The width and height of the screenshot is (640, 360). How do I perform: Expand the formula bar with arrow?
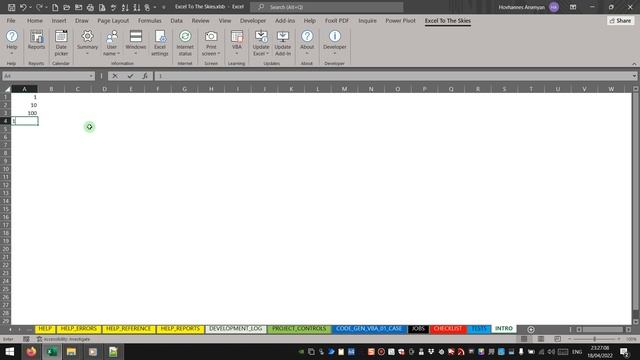click(634, 76)
